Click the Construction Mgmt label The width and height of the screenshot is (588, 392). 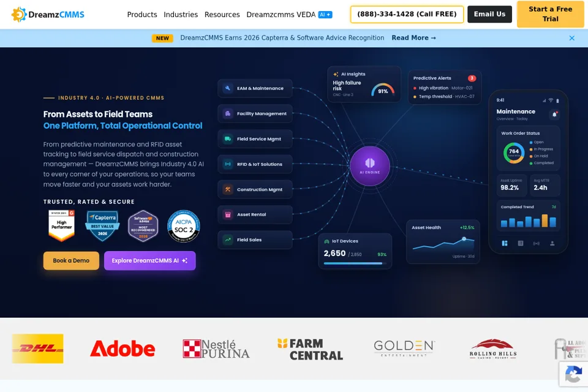(x=260, y=189)
